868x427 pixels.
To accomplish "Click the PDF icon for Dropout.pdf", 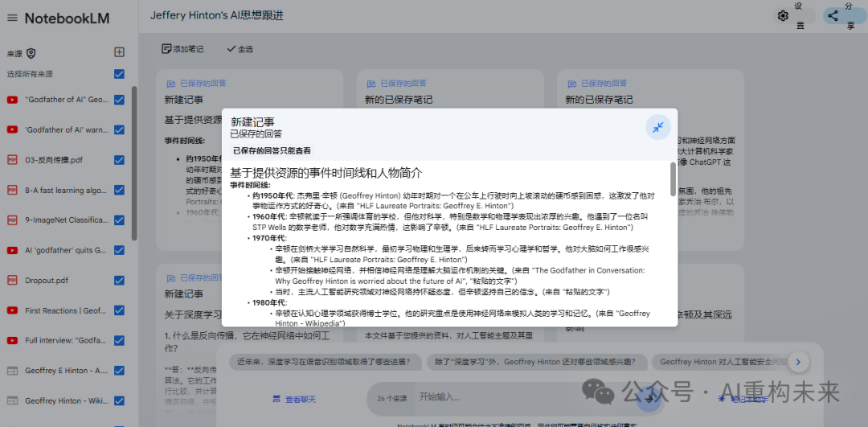I will (11, 280).
